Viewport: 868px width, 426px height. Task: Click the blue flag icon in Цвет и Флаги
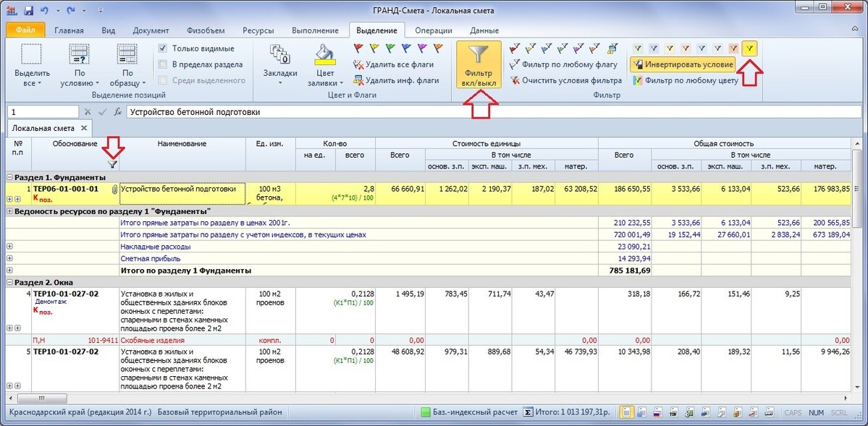point(406,48)
